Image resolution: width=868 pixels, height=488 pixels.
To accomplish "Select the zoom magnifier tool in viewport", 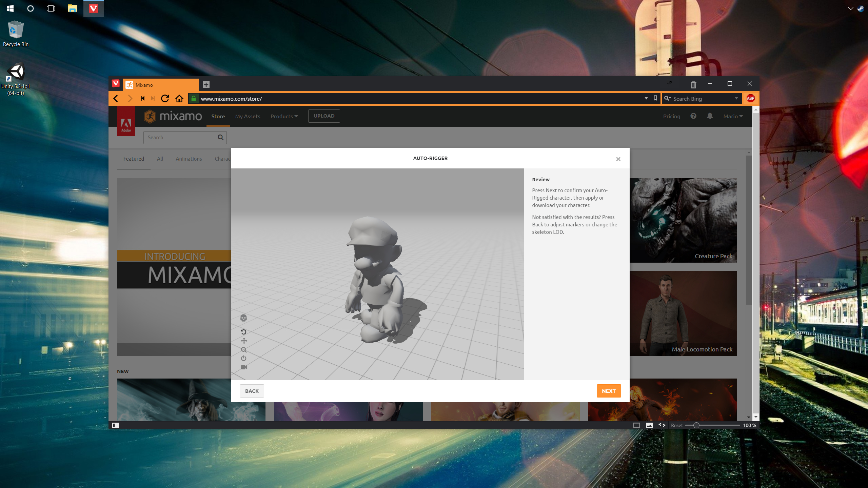I will pos(244,350).
